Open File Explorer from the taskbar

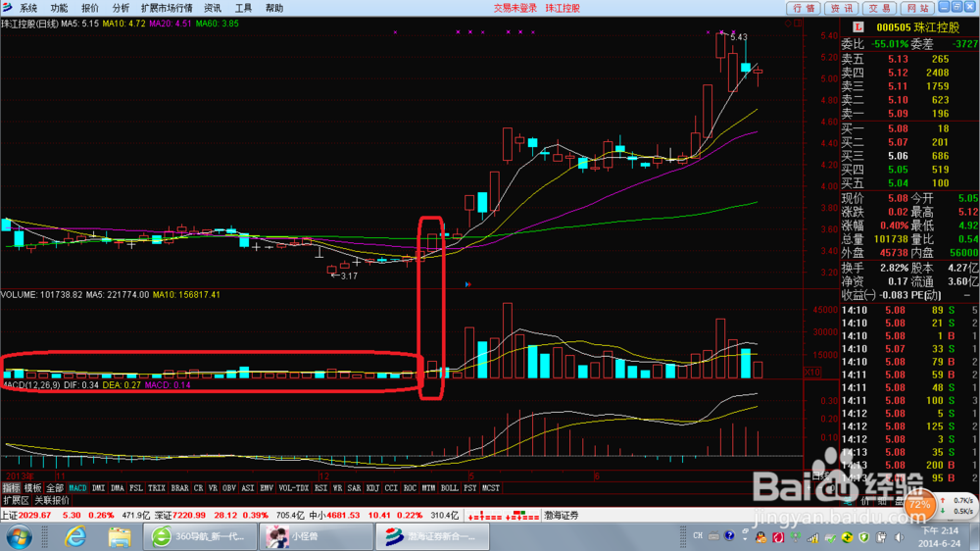119,537
